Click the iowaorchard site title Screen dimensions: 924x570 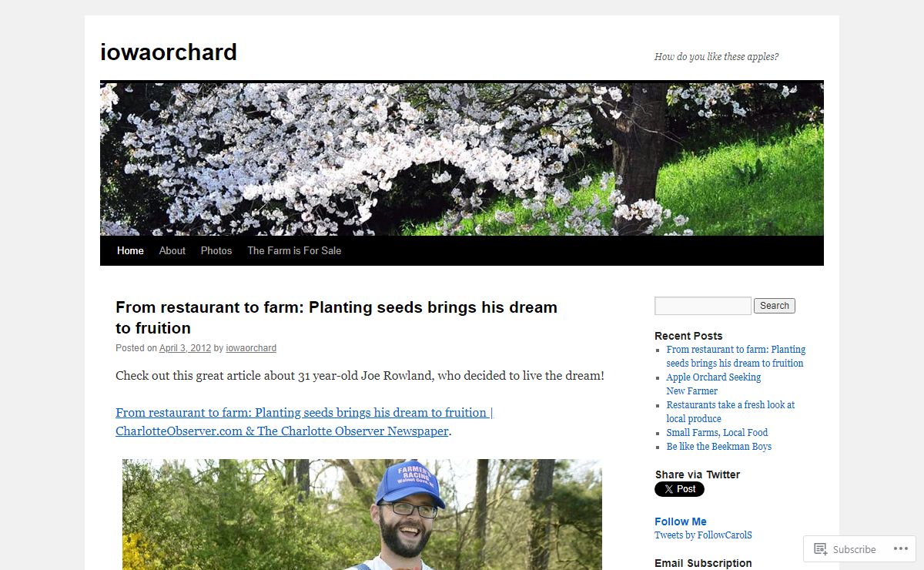[169, 52]
